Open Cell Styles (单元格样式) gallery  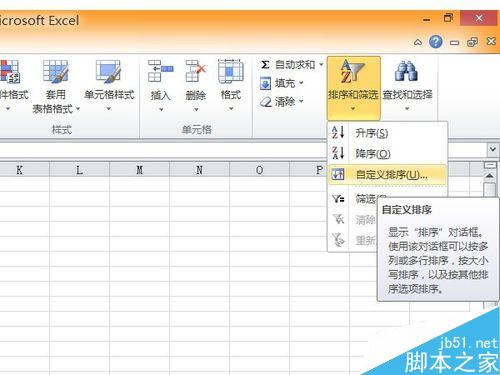(x=108, y=71)
